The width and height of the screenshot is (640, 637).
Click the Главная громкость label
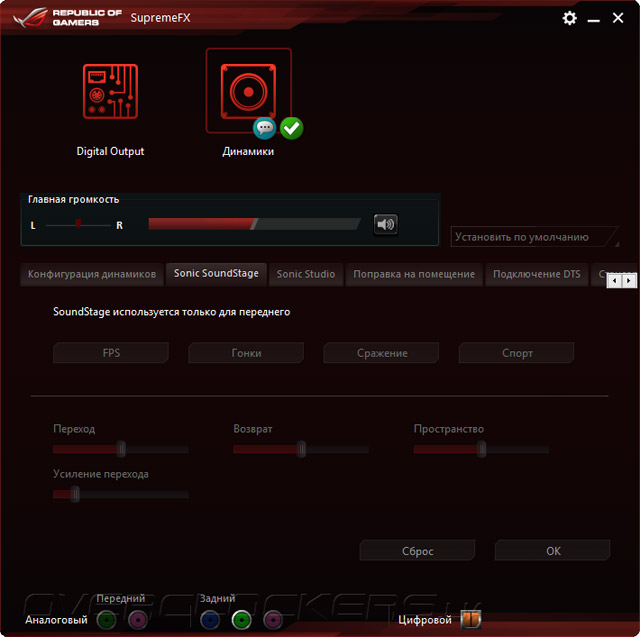(73, 200)
